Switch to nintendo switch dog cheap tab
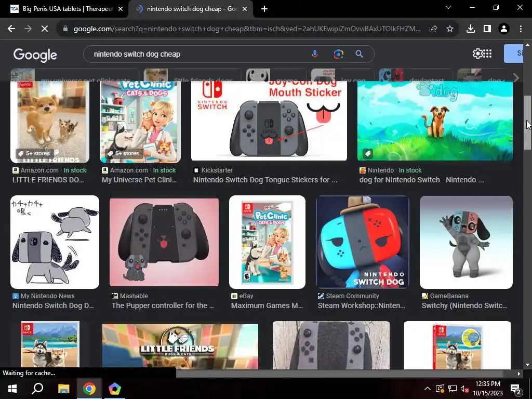Screen dimensions: 532x399 click(191, 9)
